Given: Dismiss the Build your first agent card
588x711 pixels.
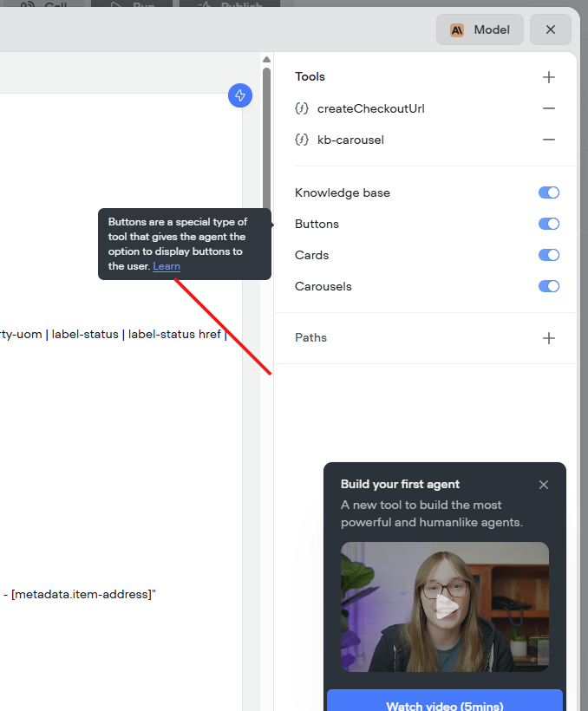Looking at the screenshot, I should tap(544, 485).
